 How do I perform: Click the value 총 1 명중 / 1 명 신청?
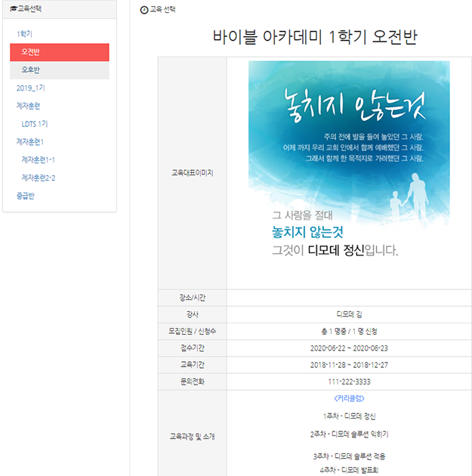click(x=349, y=331)
